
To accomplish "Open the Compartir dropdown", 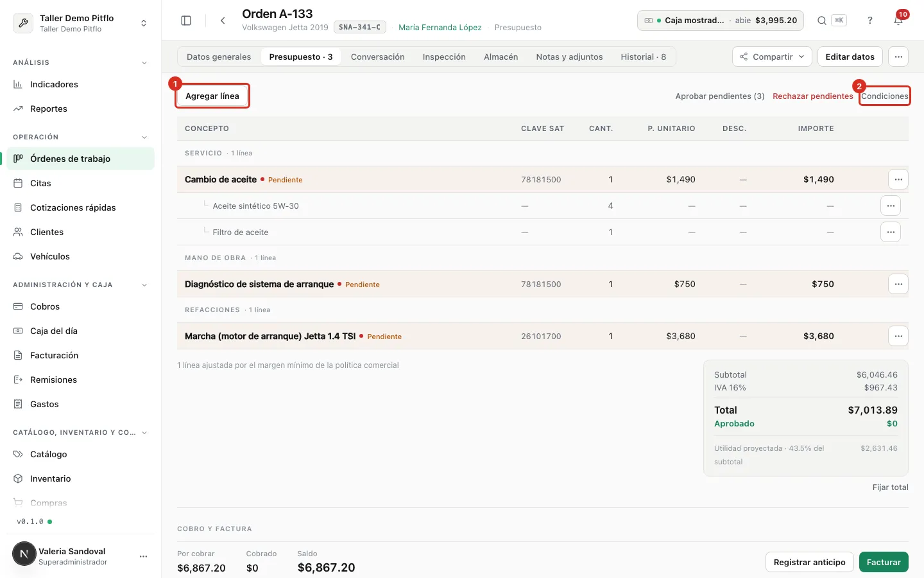I will (772, 57).
